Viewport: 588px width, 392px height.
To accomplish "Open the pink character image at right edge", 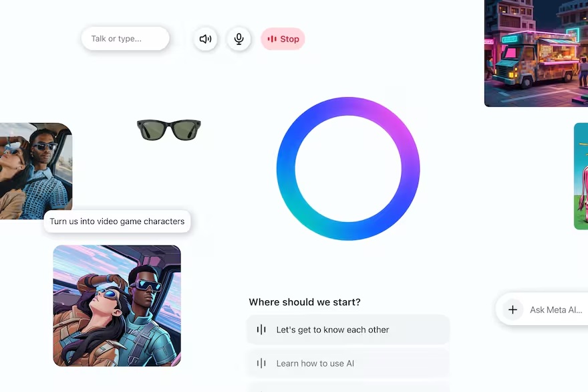I will [x=581, y=176].
